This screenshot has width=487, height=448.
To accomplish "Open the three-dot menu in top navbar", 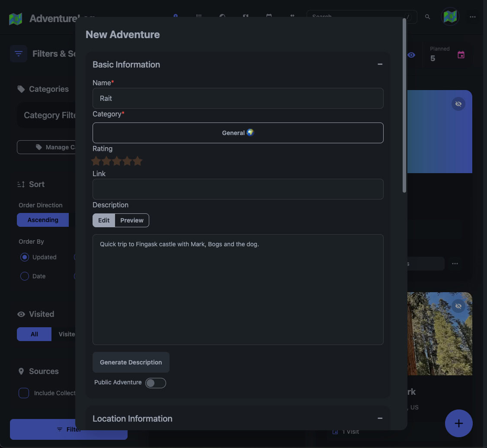I will tap(473, 17).
